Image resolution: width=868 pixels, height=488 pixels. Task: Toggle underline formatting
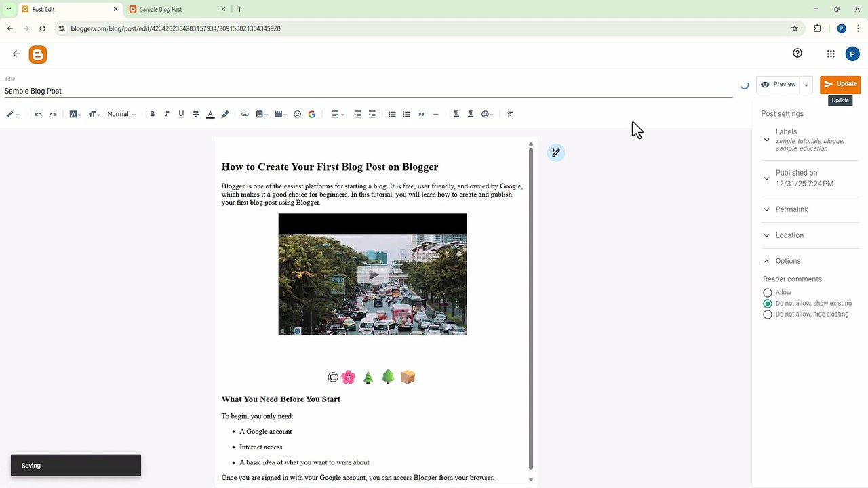click(x=181, y=114)
